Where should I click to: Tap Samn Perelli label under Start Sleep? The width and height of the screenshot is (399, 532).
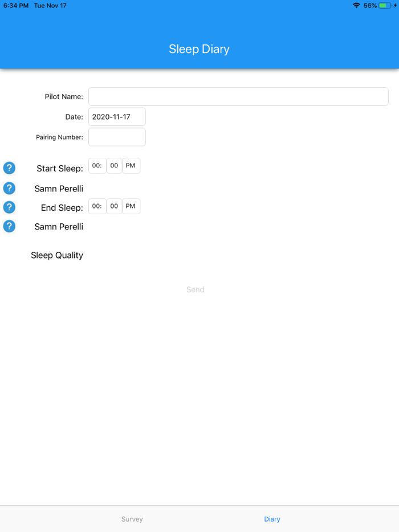[x=59, y=189]
